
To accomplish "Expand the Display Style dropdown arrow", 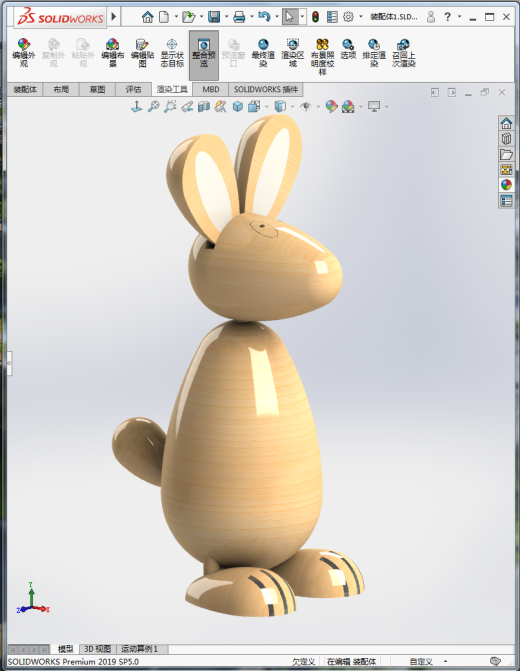I will click(x=293, y=107).
